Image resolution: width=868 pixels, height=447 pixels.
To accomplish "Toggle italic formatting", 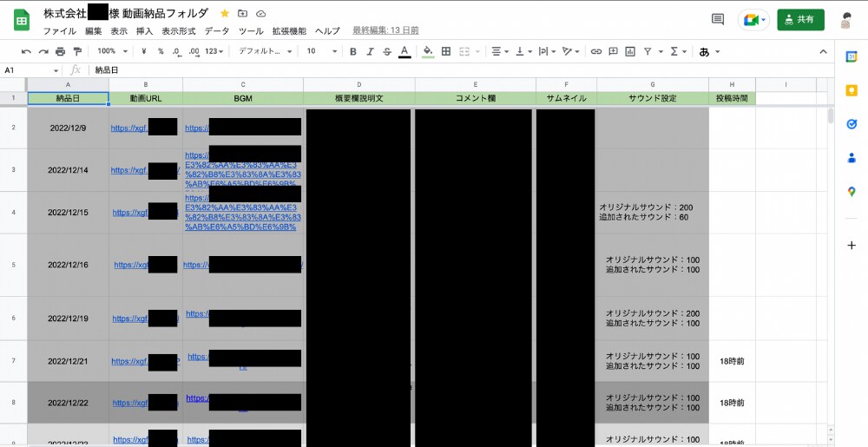I will [x=370, y=51].
